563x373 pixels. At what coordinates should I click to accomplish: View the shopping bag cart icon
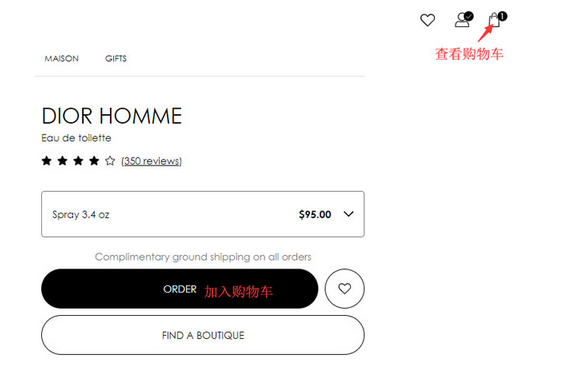494,20
